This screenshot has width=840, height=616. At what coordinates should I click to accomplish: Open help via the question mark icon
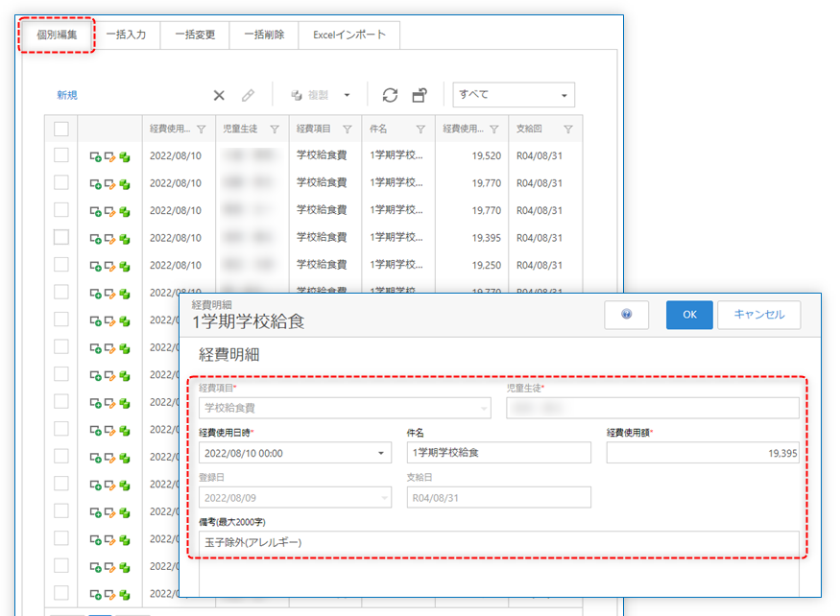pos(626,315)
